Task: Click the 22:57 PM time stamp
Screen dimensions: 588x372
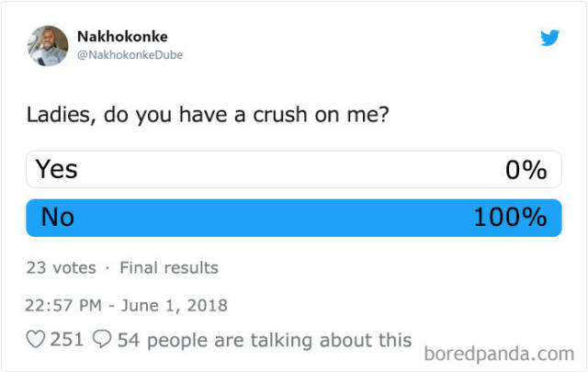Action: click(x=63, y=305)
